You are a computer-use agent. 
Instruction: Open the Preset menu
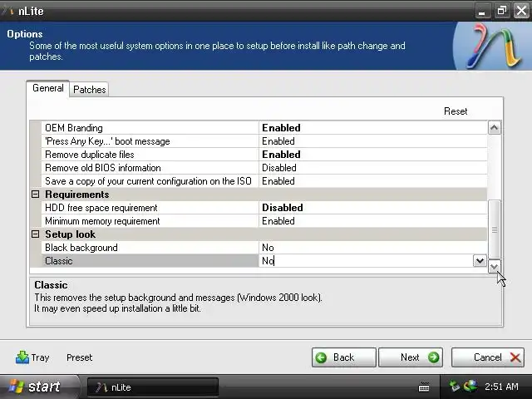[x=80, y=357]
